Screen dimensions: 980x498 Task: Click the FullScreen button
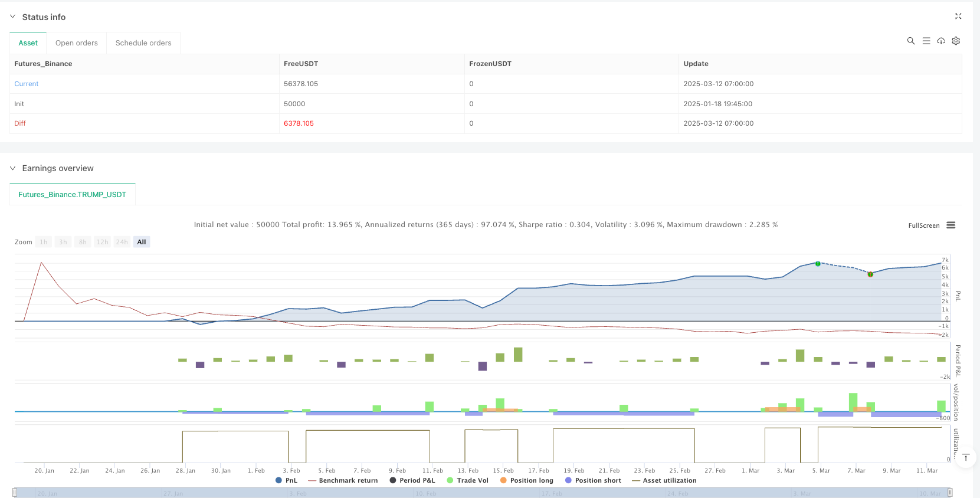pos(923,225)
